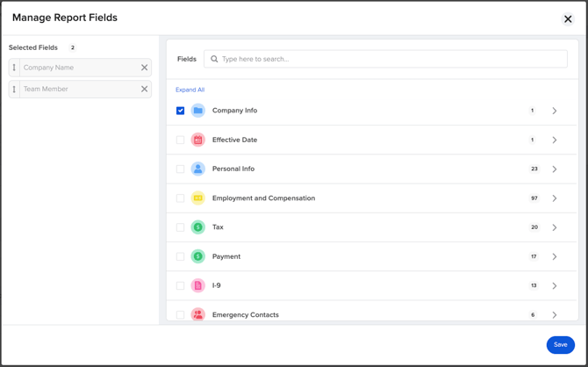Save the report fields

pyautogui.click(x=561, y=345)
